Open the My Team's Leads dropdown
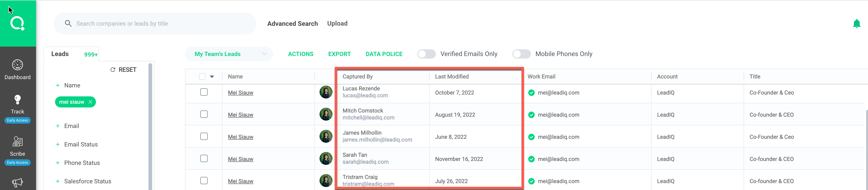 tap(229, 54)
